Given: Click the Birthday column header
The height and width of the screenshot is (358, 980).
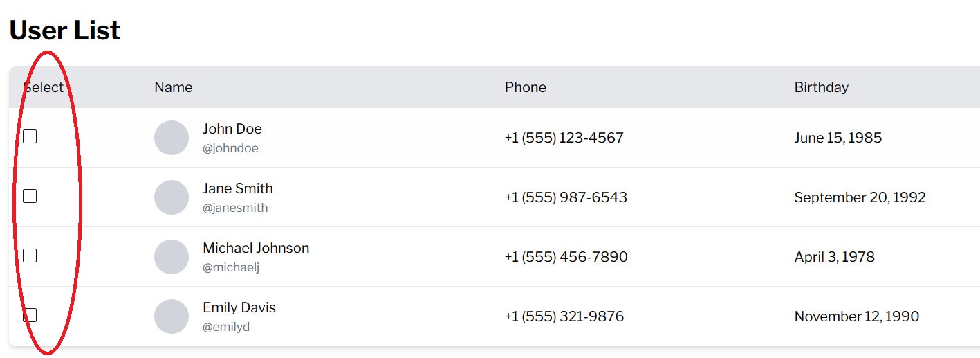Looking at the screenshot, I should 821,87.
